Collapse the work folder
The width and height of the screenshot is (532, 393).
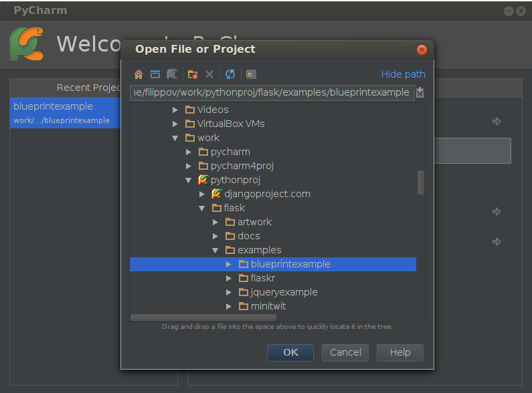pos(175,138)
